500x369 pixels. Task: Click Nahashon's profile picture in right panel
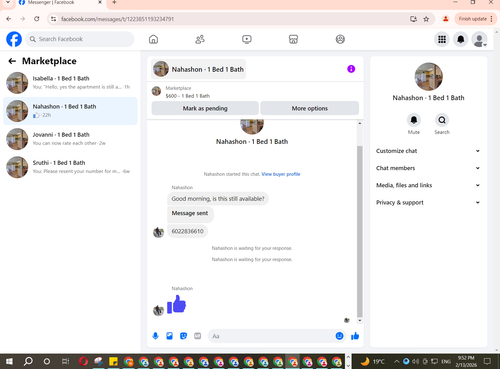(x=428, y=77)
